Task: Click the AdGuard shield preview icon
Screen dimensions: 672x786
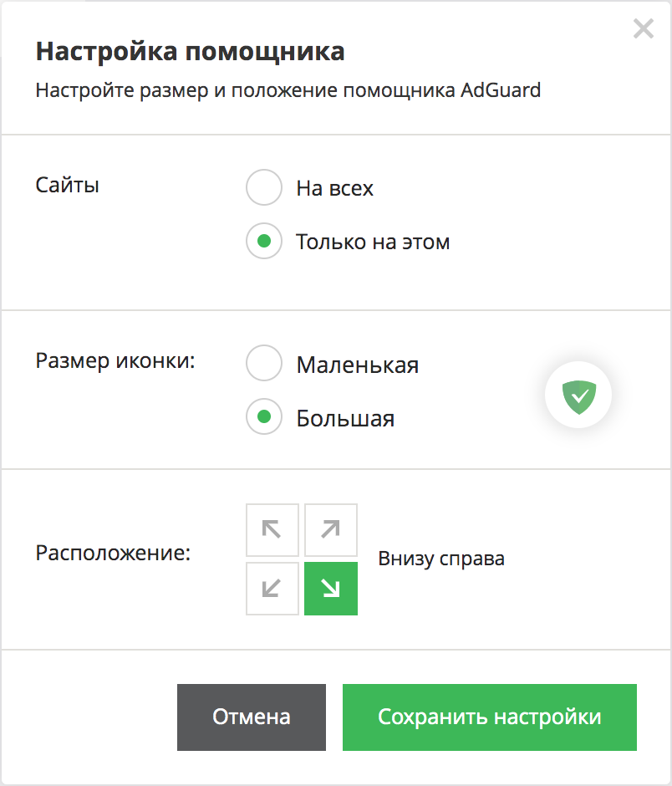Action: pyautogui.click(x=578, y=395)
